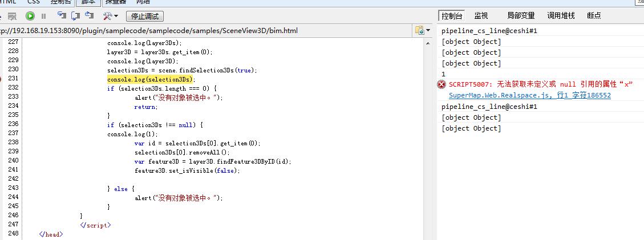644x240 pixels.
Task: Open the 断点 breakpoints tab
Action: coord(594,16)
